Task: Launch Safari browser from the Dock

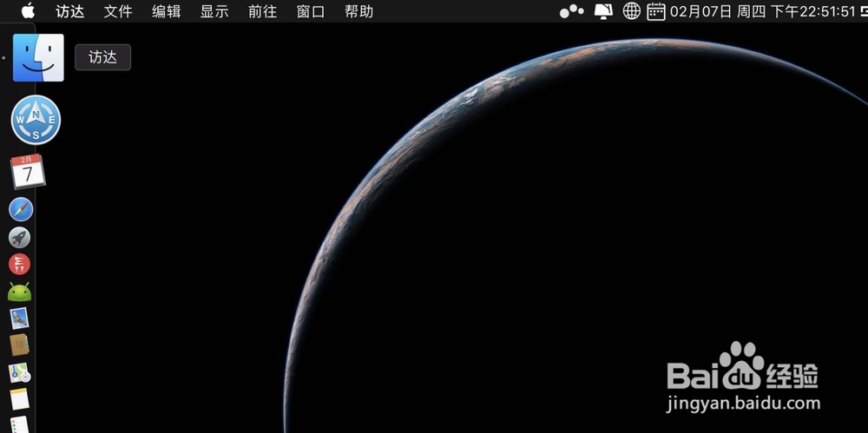Action: tap(21, 210)
